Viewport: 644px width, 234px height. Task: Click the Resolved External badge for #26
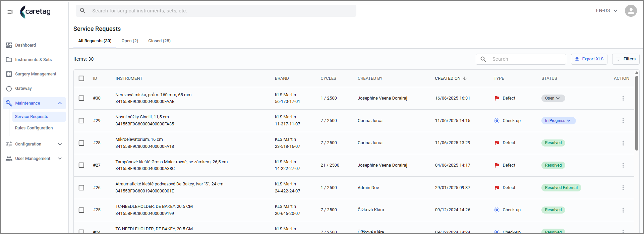tap(561, 188)
